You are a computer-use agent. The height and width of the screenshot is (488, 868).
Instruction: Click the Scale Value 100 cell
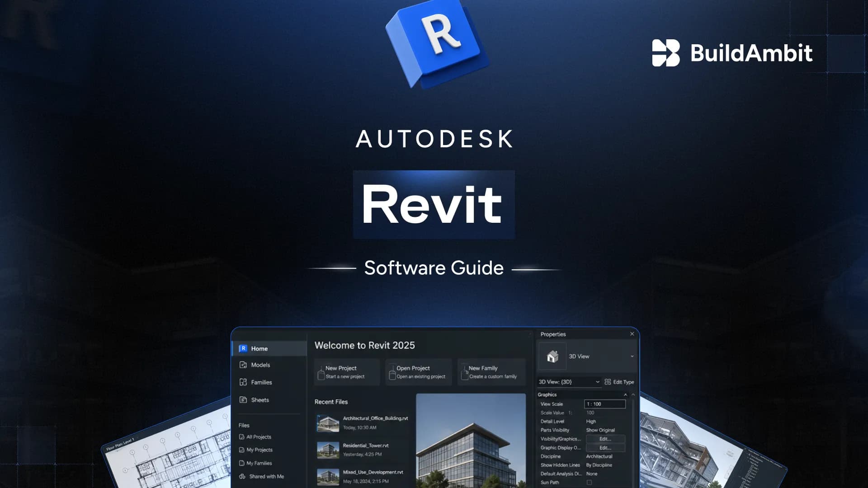point(590,413)
